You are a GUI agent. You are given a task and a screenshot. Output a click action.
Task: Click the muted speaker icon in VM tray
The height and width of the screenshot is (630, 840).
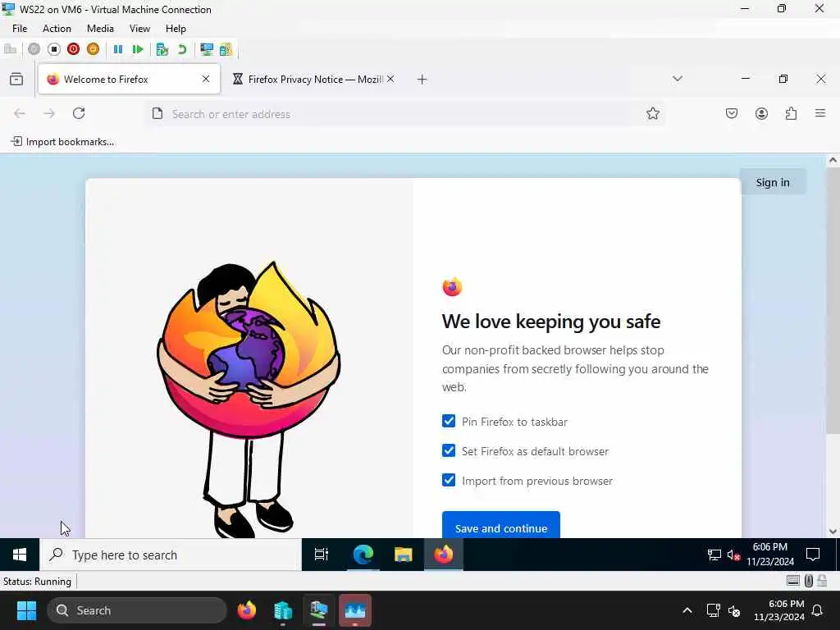734,555
